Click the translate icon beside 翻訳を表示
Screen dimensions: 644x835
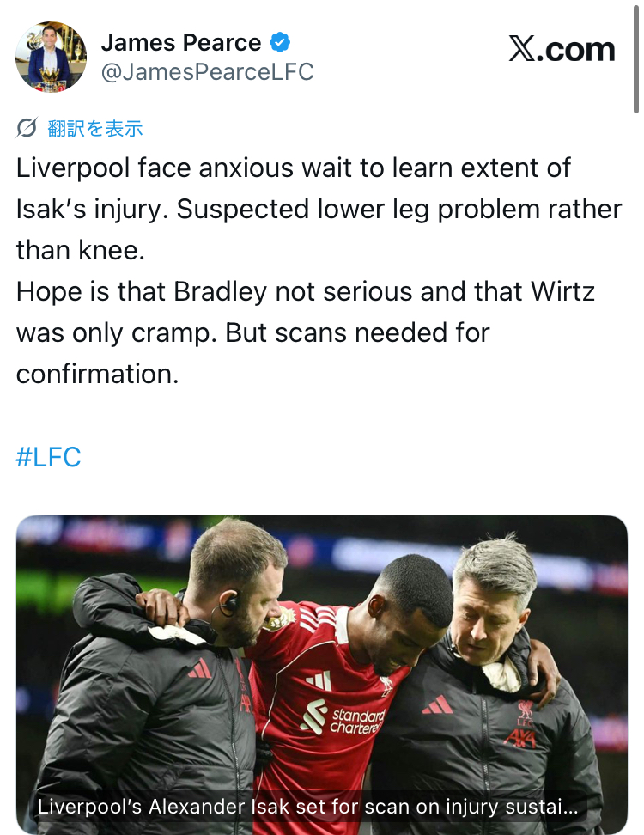point(27,128)
